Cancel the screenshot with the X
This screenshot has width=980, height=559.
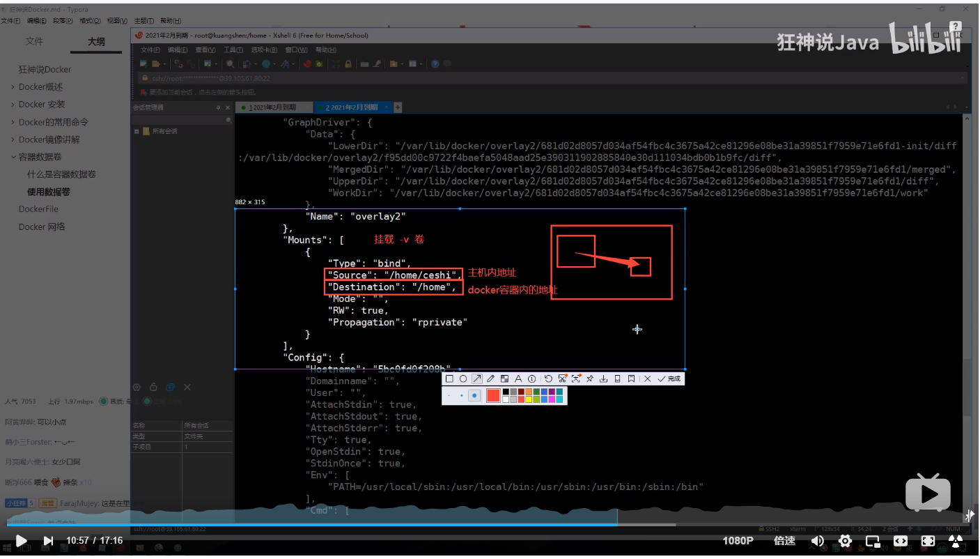click(x=647, y=378)
